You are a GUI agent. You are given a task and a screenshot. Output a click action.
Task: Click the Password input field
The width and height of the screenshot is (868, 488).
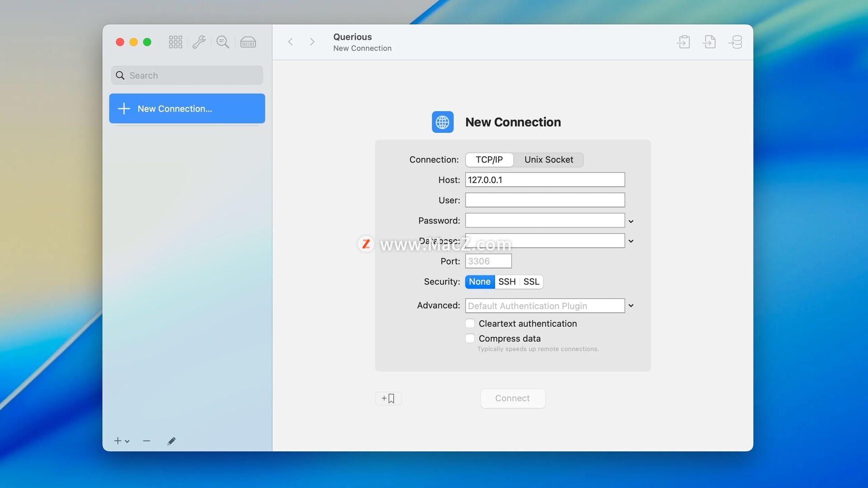point(545,221)
